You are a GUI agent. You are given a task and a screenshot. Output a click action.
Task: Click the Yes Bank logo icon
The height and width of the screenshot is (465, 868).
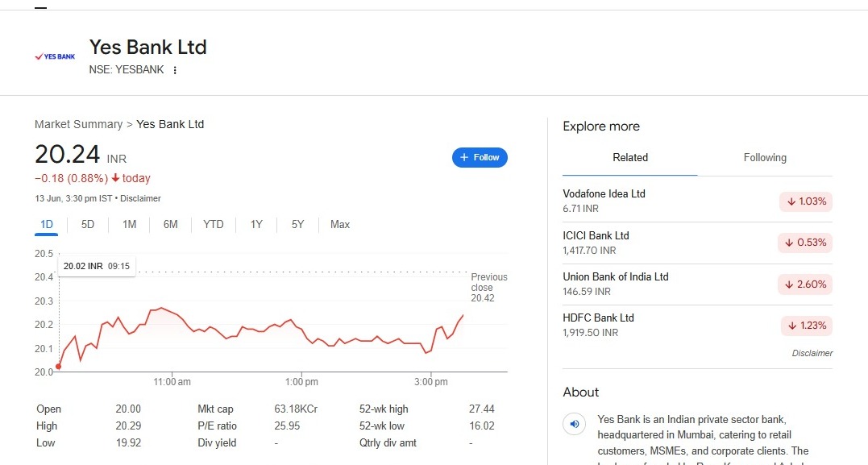coord(55,56)
